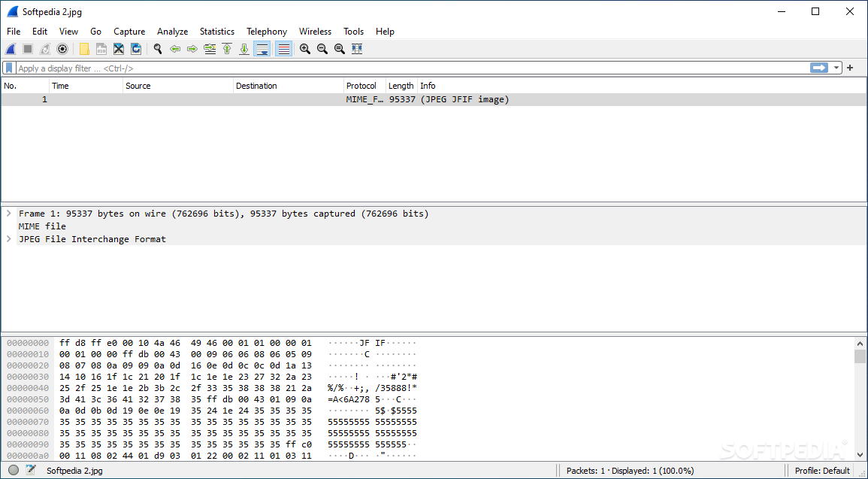Sort by the Destination column header

[289, 86]
